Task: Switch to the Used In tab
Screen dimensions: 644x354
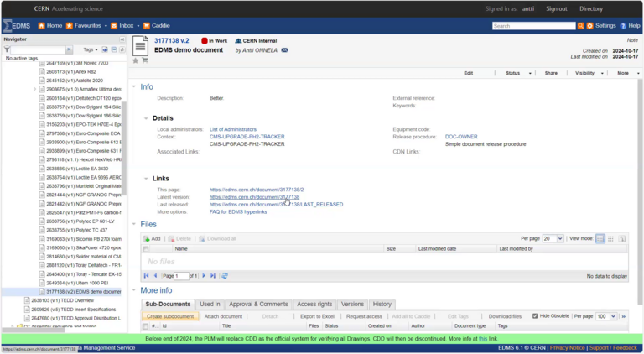Action: (210, 304)
